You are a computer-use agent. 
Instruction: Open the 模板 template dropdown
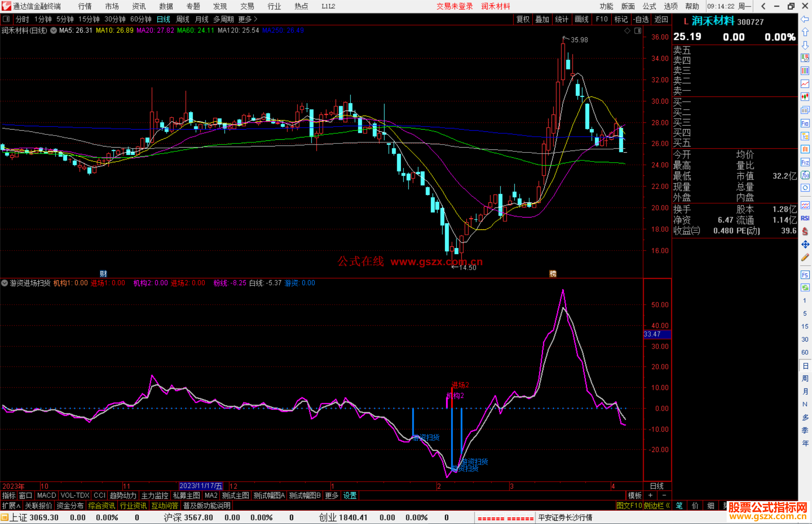(x=635, y=495)
